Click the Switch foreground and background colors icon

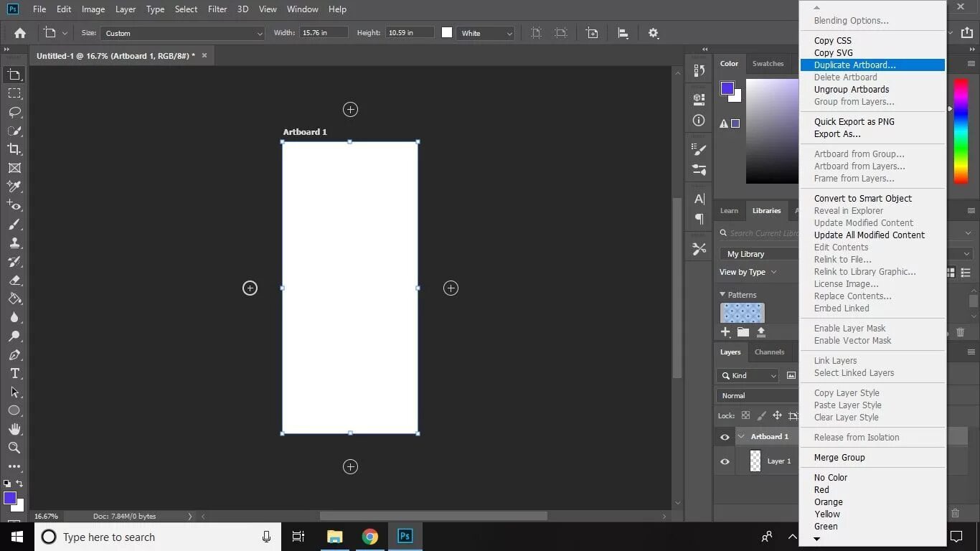(20, 484)
